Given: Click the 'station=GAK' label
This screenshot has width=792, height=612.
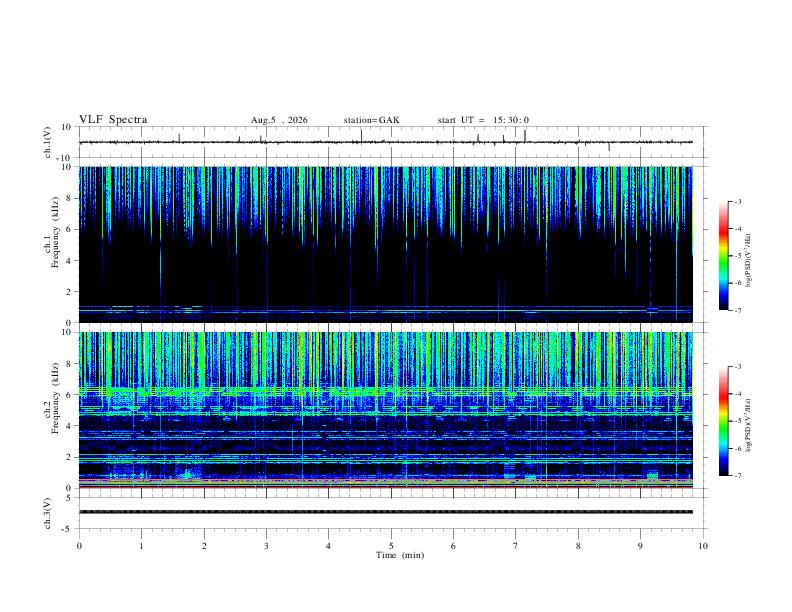Looking at the screenshot, I should [x=371, y=120].
